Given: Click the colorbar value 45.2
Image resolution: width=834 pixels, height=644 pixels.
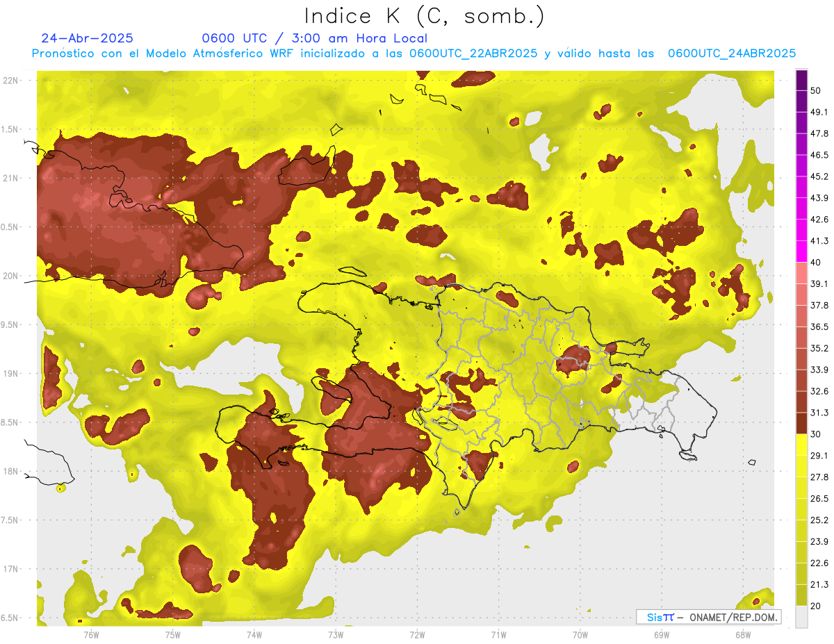Looking at the screenshot, I should [x=819, y=176].
